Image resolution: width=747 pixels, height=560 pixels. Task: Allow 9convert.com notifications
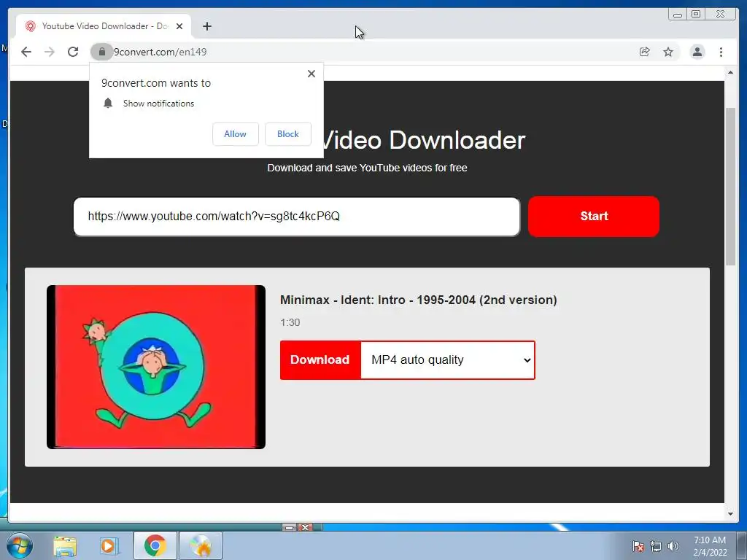236,134
